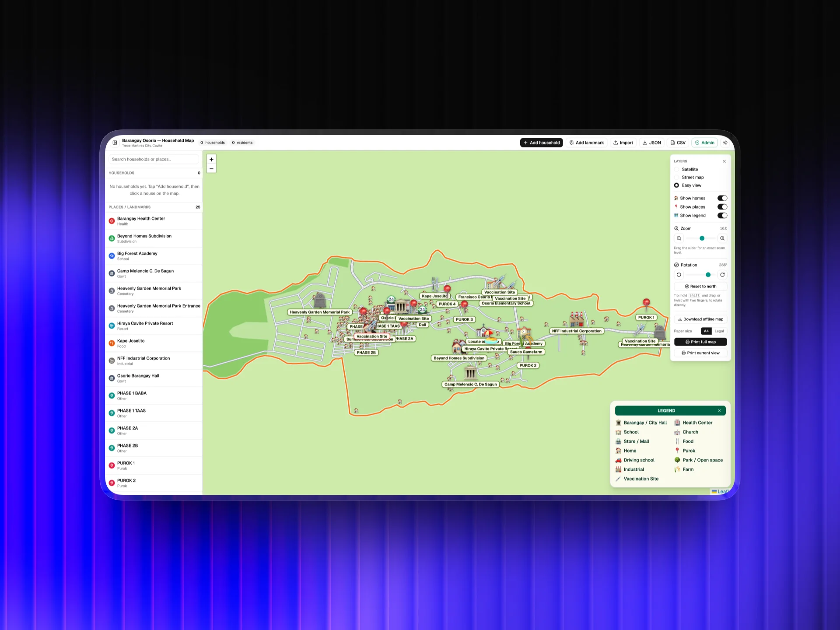
Task: Click the Barangay Health Center list icon
Action: pos(112,221)
